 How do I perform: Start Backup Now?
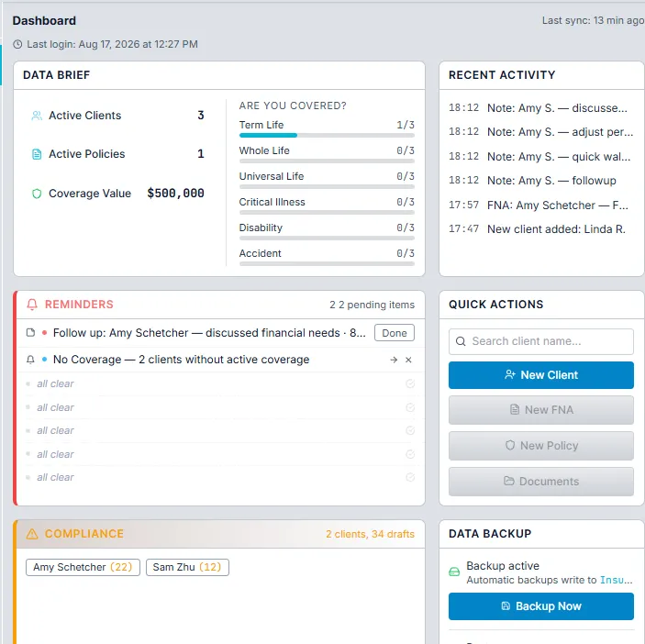pyautogui.click(x=541, y=606)
